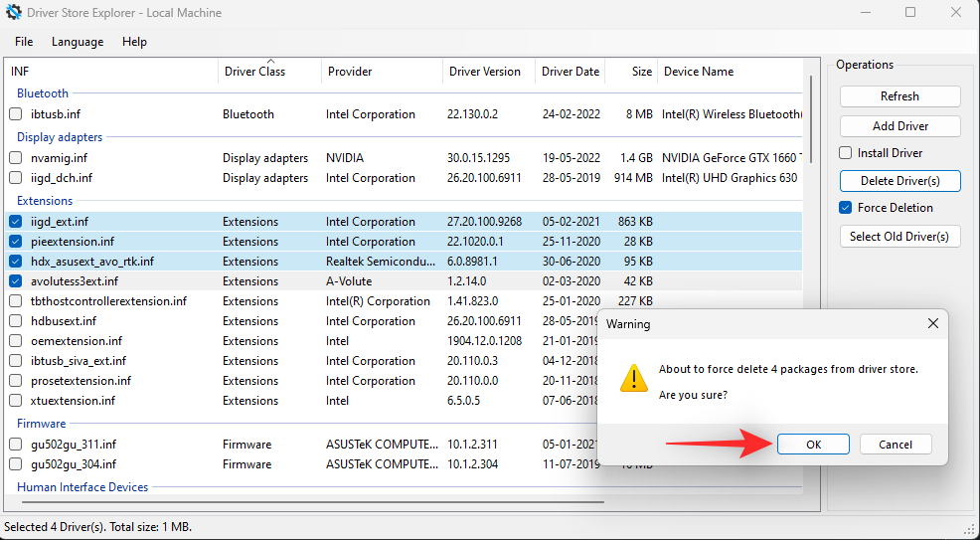
Task: Click the horizontal scrollbar of driver list
Action: tap(312, 501)
